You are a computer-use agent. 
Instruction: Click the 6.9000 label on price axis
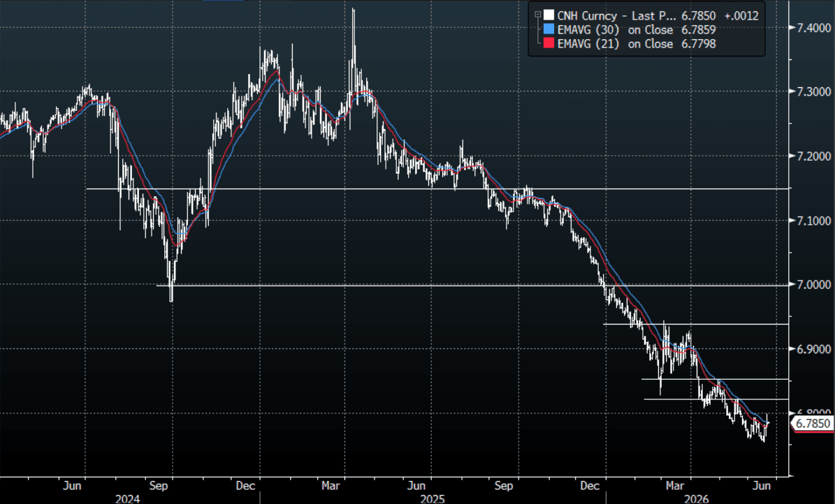pos(814,349)
